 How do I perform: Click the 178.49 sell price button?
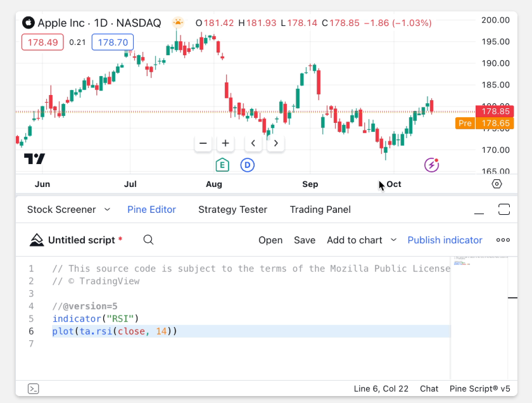(x=42, y=42)
